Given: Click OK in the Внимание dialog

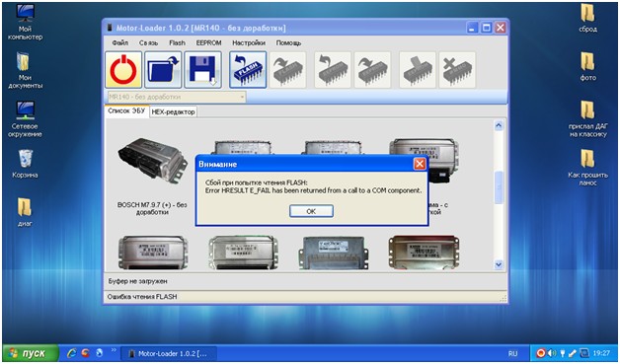Looking at the screenshot, I should tap(311, 211).
